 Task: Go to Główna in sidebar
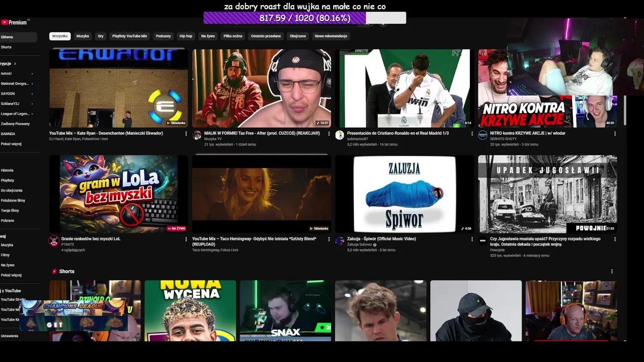(x=18, y=37)
